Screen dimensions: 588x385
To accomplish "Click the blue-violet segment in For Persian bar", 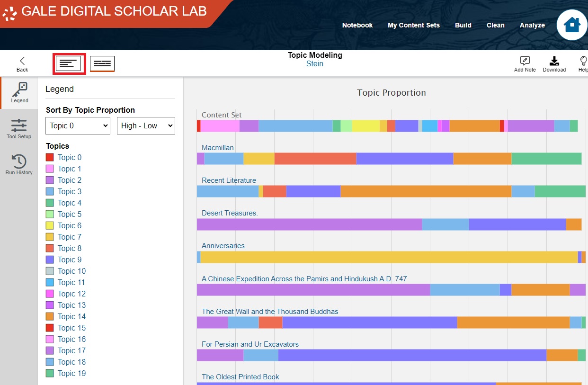I will coord(412,355).
